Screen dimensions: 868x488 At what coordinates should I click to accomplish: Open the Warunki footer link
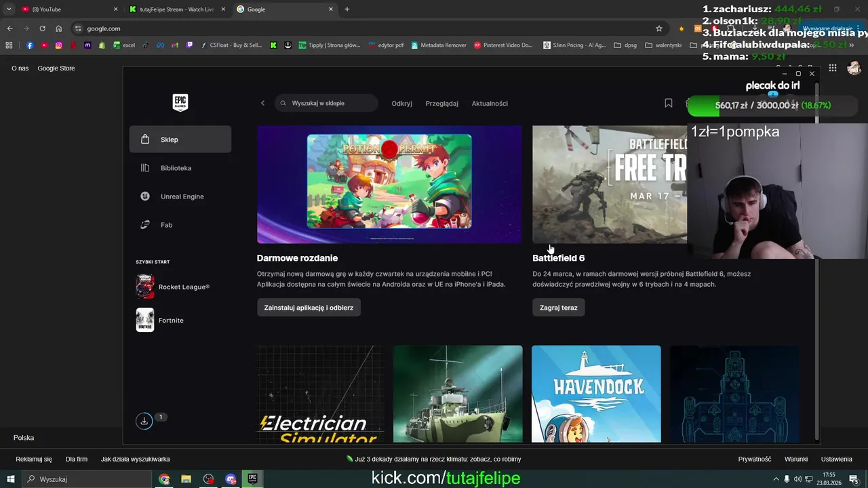[x=796, y=459]
